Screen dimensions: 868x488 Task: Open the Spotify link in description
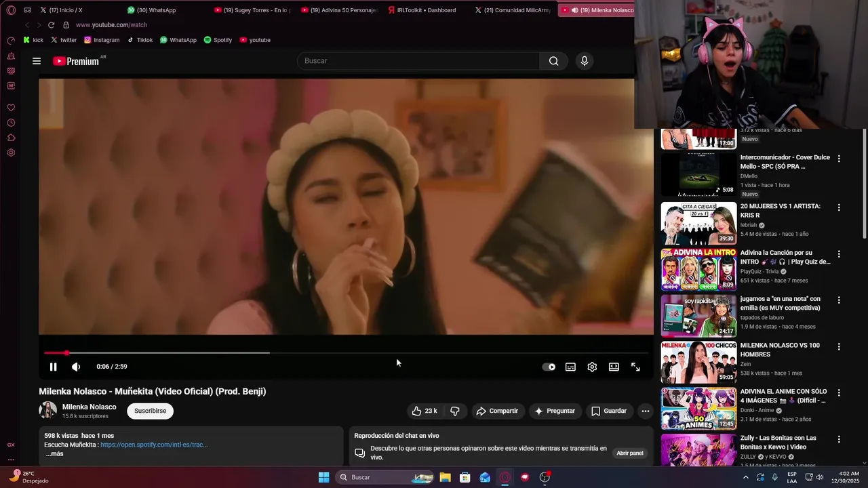point(154,445)
